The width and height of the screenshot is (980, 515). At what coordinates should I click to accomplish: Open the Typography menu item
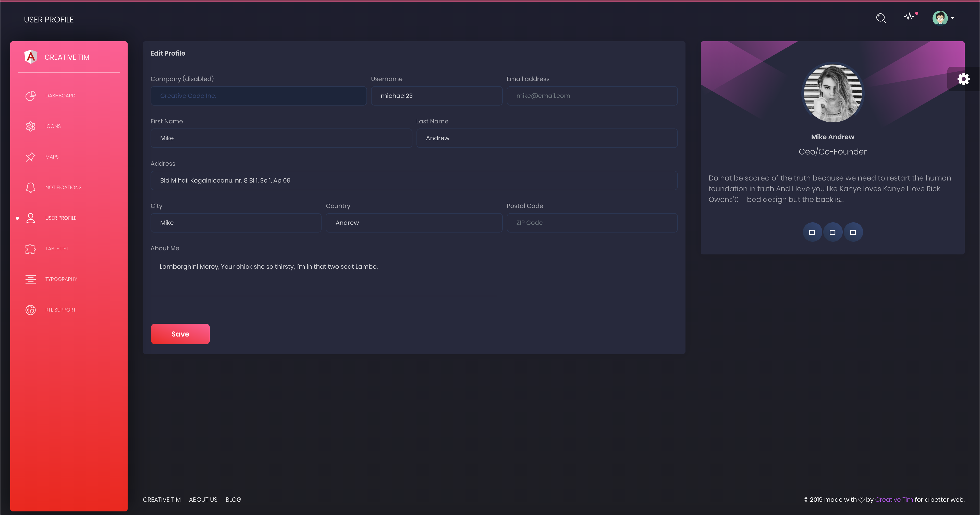pyautogui.click(x=61, y=279)
